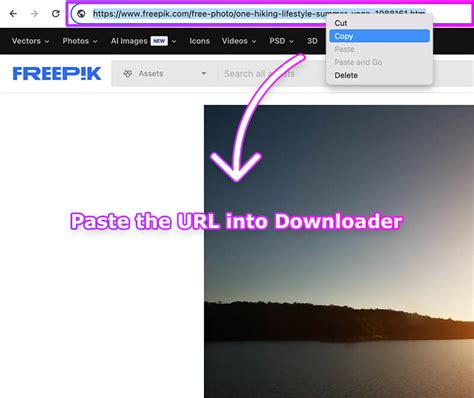Click the NEW badge beside AI Images
This screenshot has width=474, height=398.
[159, 41]
